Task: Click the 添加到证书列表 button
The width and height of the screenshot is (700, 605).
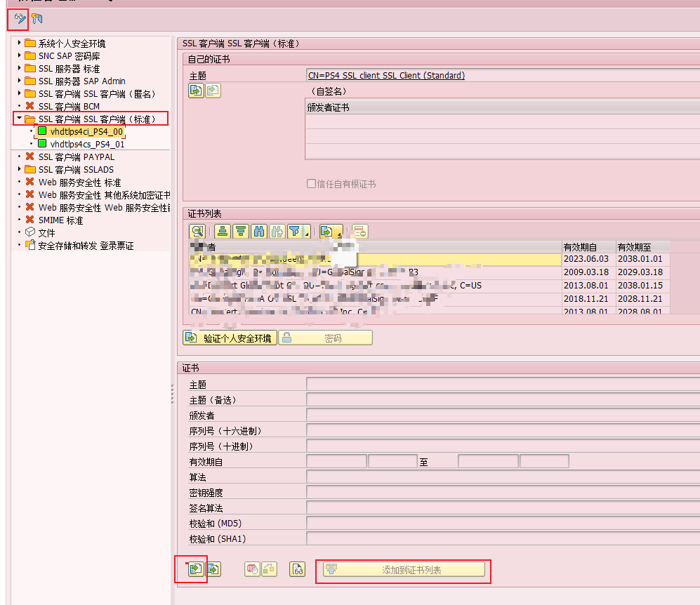Action: coord(404,569)
